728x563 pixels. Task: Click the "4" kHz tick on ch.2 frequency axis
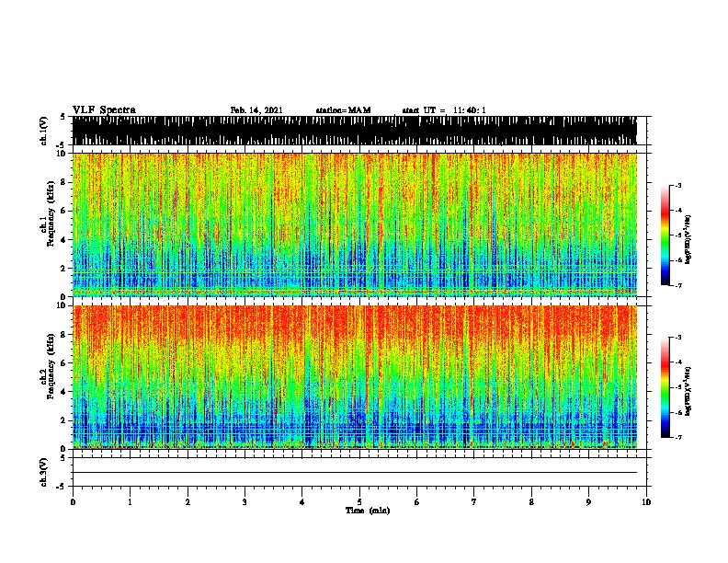(64, 392)
